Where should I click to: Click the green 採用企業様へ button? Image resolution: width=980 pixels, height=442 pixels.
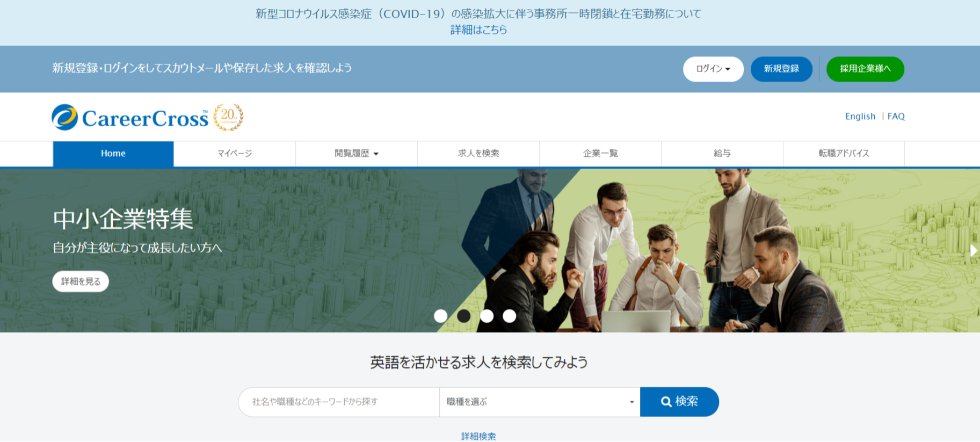(x=865, y=69)
